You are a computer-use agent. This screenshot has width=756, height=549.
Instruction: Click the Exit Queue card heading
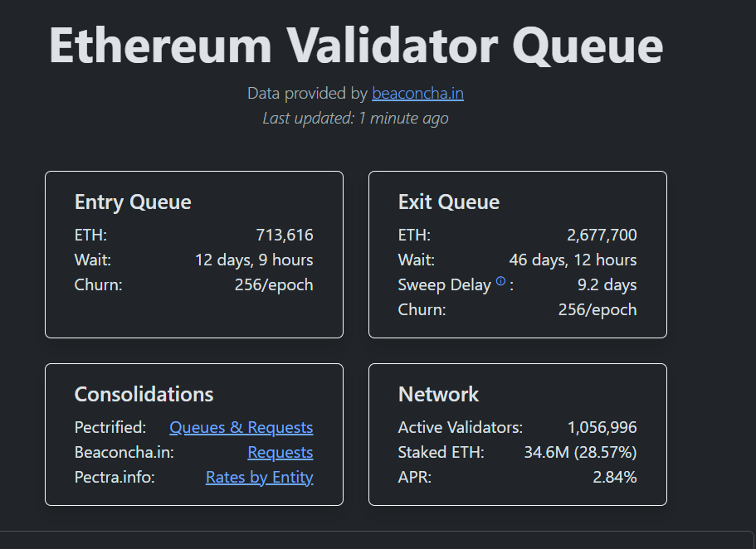coord(448,202)
